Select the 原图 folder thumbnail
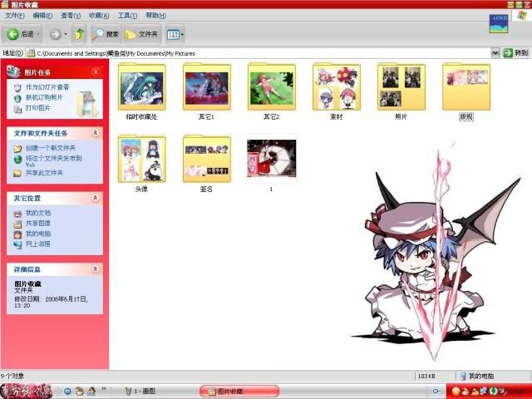Screen dimensions: 532x399 pos(466,87)
